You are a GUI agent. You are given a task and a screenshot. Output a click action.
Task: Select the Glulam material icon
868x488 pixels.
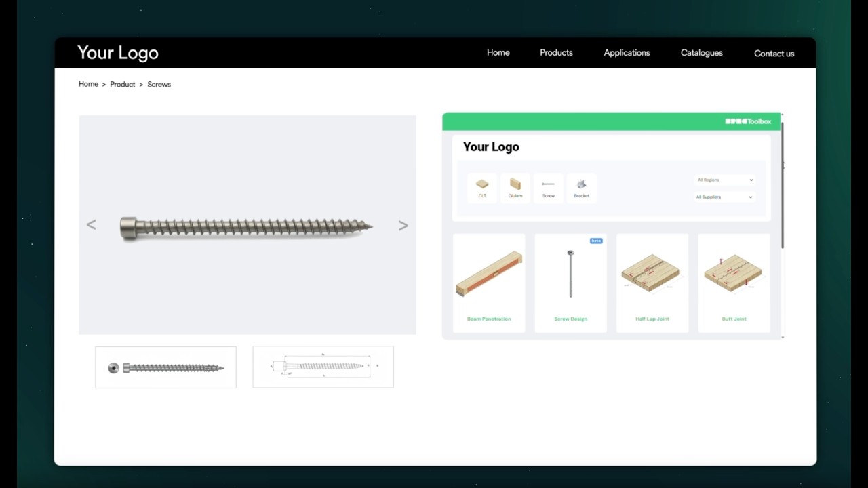[x=515, y=188]
